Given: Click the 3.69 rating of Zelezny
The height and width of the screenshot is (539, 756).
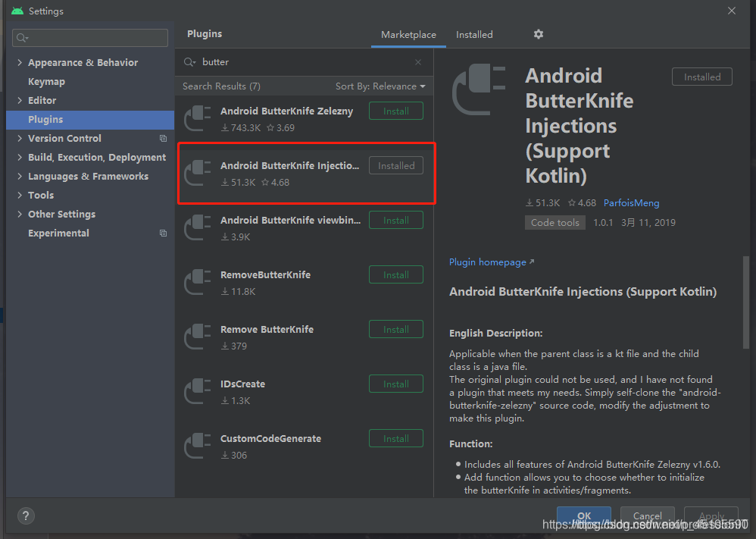Looking at the screenshot, I should click(280, 128).
